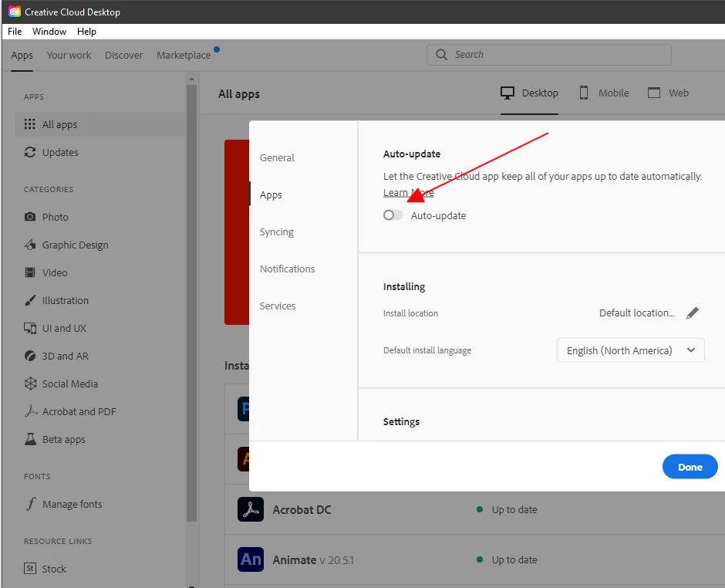Click the 3D and AR sphere icon
Screen dimensions: 725x588
[30, 356]
